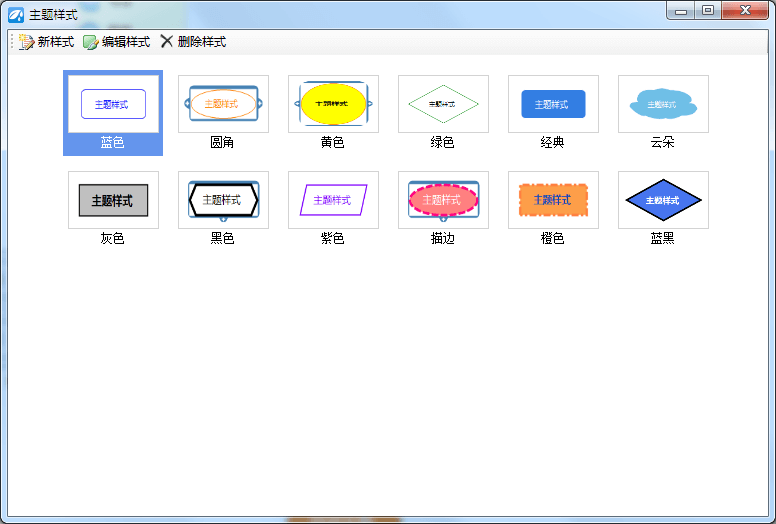Select the 紫色 purple parallelogram style
Viewport: 776px width, 524px height.
(x=333, y=200)
